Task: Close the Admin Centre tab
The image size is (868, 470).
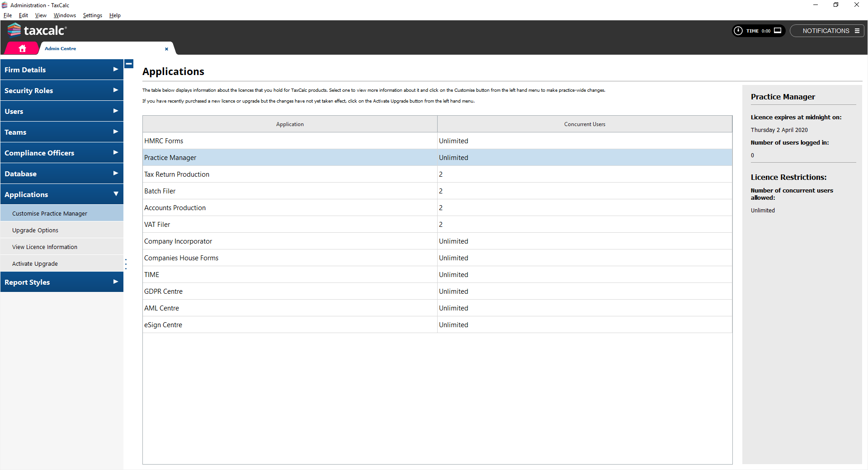Action: click(166, 49)
